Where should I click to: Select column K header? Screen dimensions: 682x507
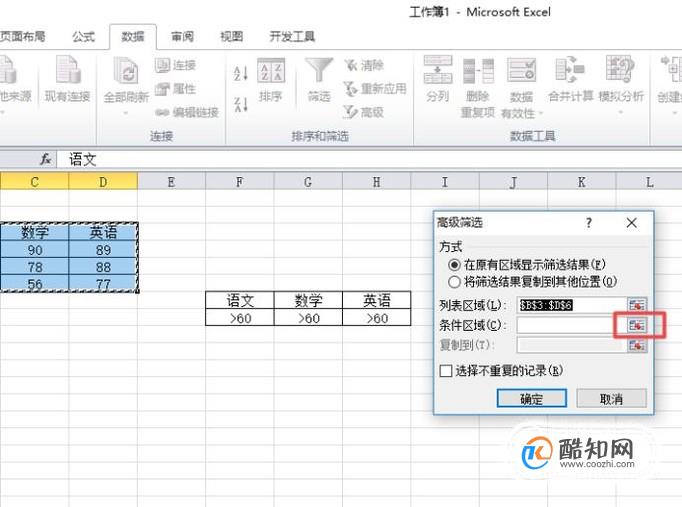click(x=582, y=182)
